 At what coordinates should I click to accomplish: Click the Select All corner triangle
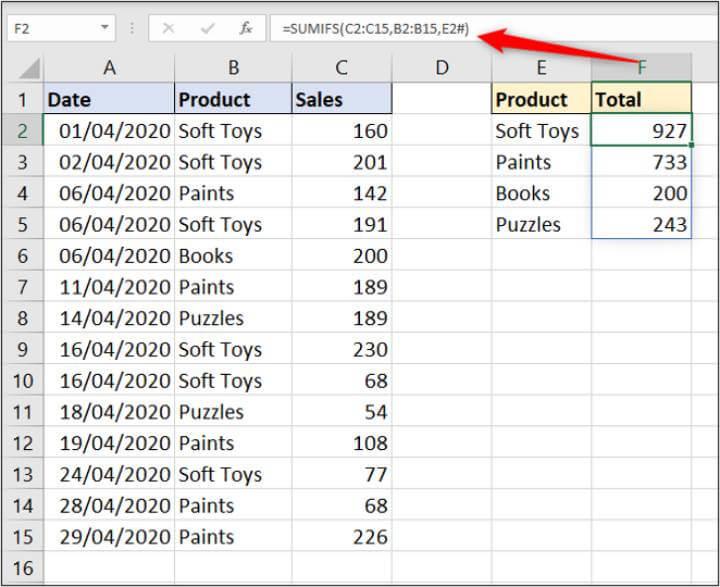(x=29, y=69)
